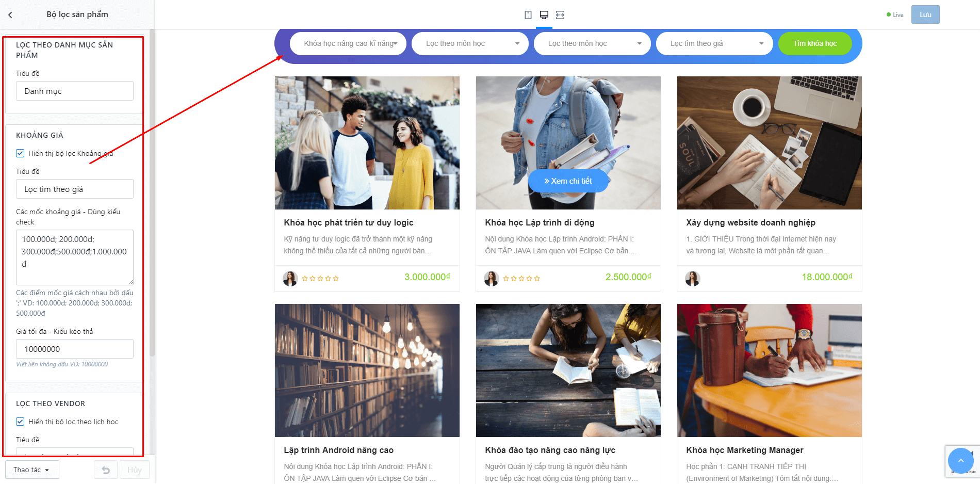Click the Danh mục title input field
Viewport: 980px width, 484px height.
click(x=75, y=91)
